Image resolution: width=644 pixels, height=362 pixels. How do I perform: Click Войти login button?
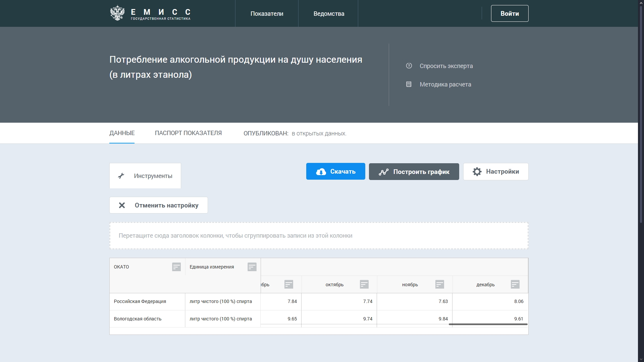pos(509,14)
